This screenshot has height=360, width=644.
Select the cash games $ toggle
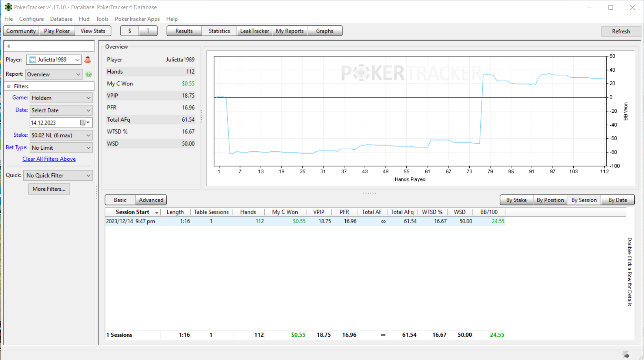click(130, 31)
